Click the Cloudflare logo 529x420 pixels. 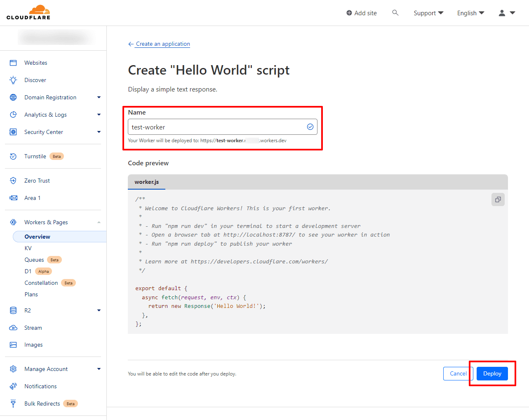pyautogui.click(x=28, y=12)
